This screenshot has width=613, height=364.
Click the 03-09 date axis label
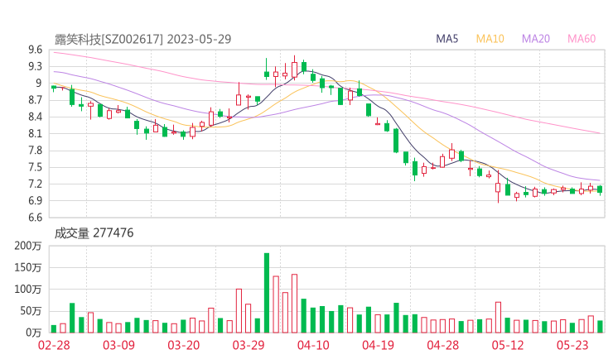(118, 345)
